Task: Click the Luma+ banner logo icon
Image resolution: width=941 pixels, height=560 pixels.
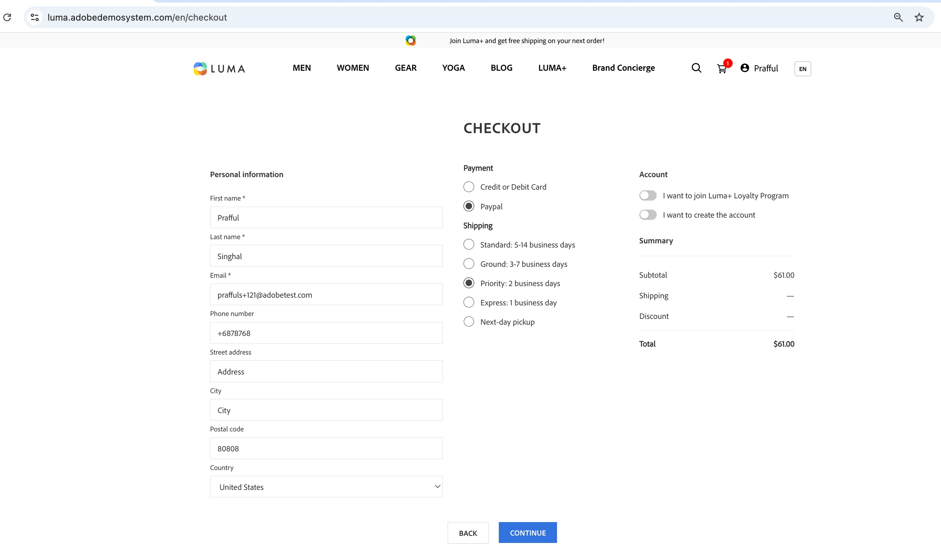Action: point(411,41)
